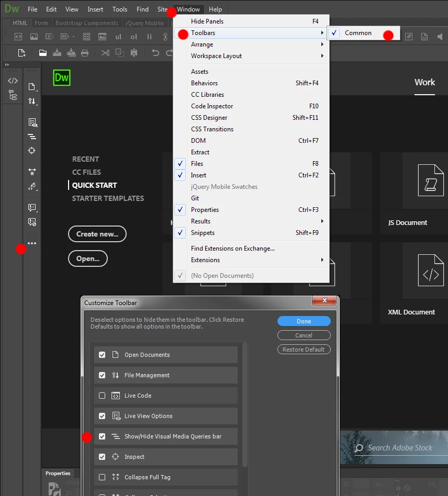
Task: Select STARTER TEMPLATES on start screen
Action: 108,198
